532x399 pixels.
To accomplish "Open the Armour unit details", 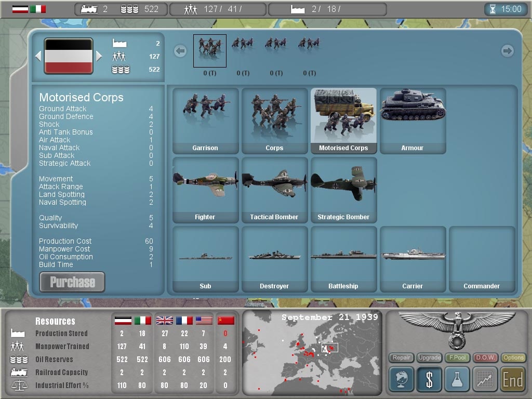I will click(x=413, y=119).
